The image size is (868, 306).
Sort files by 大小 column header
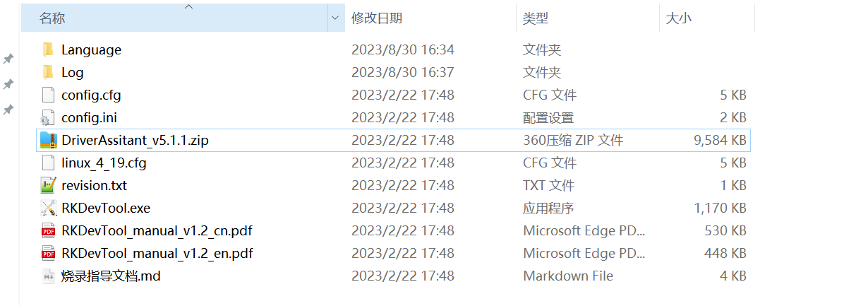[679, 18]
